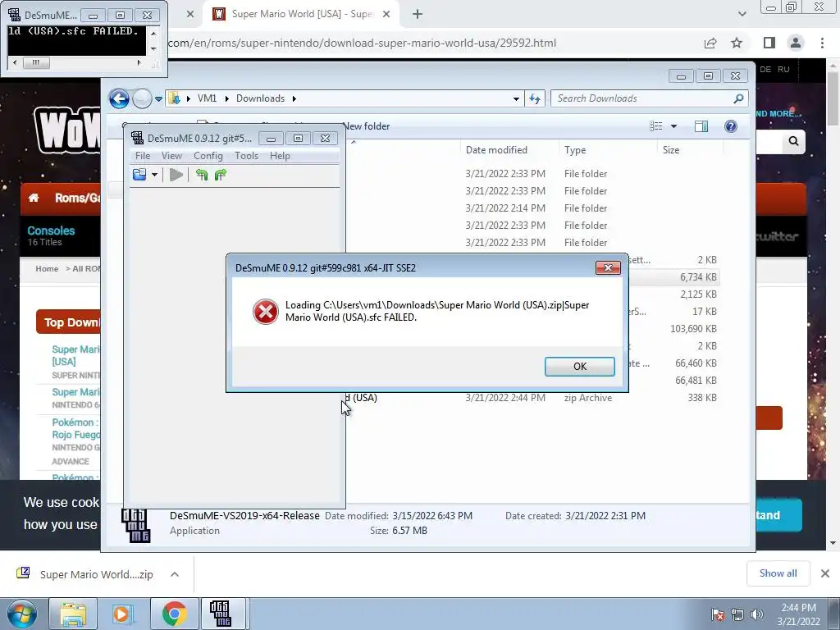Open the File menu in DeSmuME

[x=143, y=156]
